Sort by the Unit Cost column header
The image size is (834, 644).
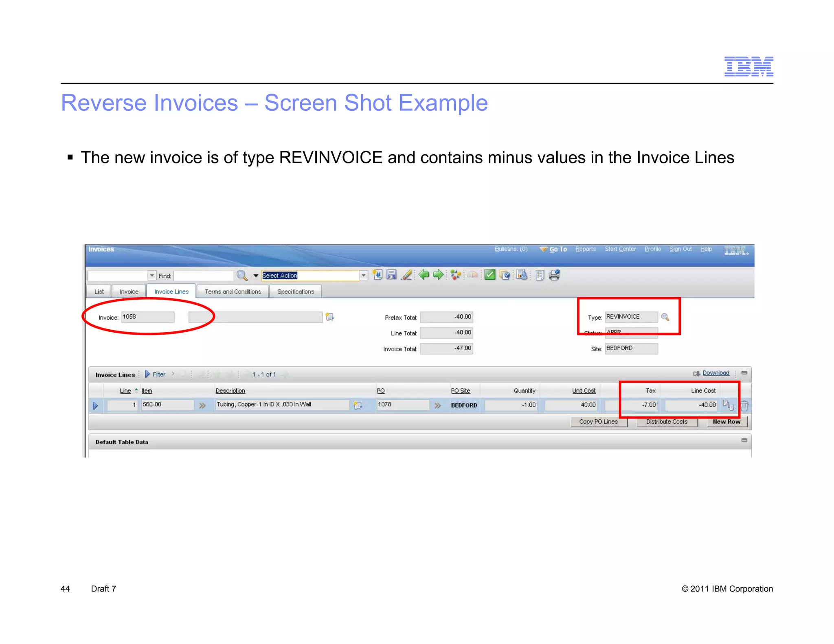pos(584,391)
